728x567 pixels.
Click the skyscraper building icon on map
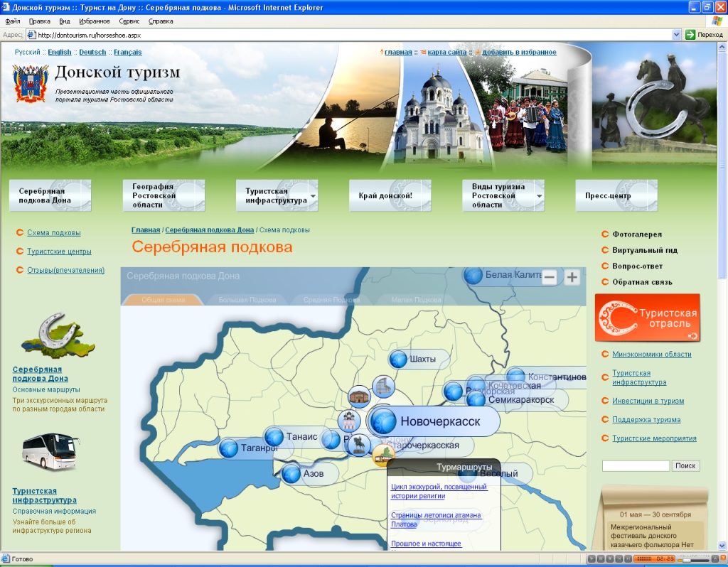pos(383,387)
